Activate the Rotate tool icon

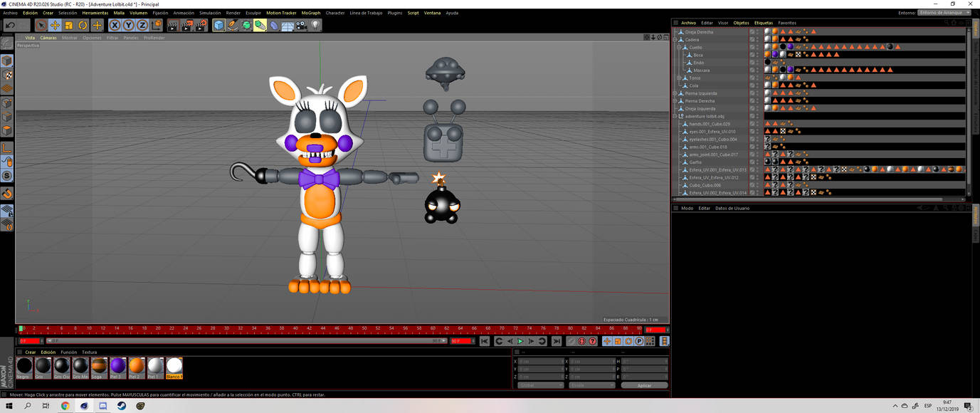coord(83,25)
